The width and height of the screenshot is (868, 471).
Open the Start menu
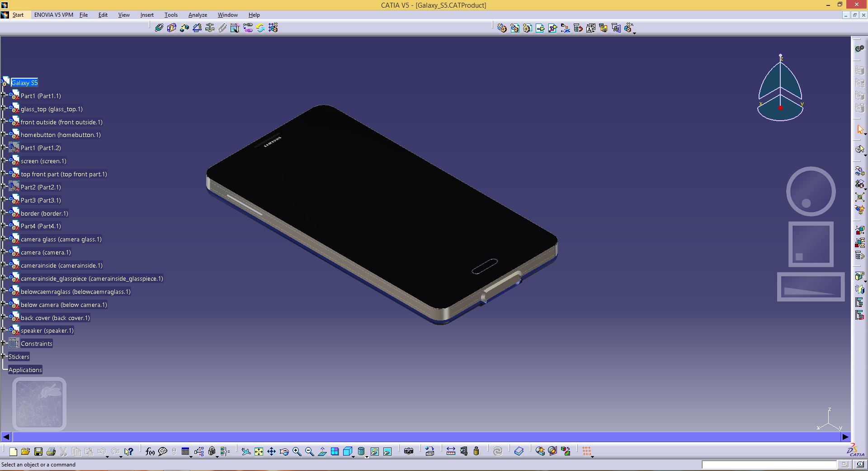tap(18, 15)
